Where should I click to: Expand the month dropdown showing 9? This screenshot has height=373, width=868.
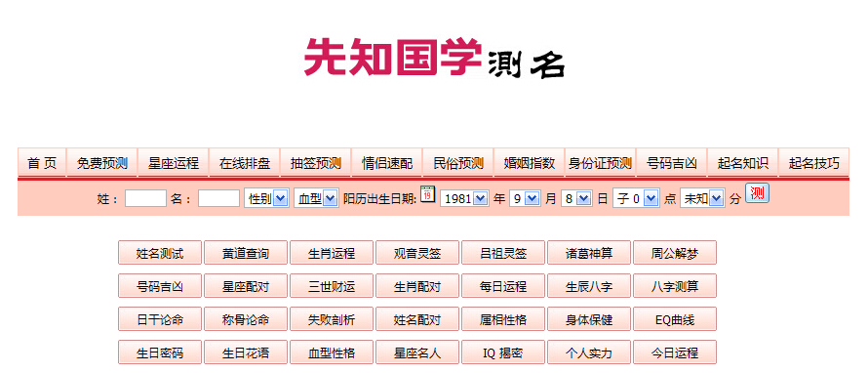[x=525, y=198]
